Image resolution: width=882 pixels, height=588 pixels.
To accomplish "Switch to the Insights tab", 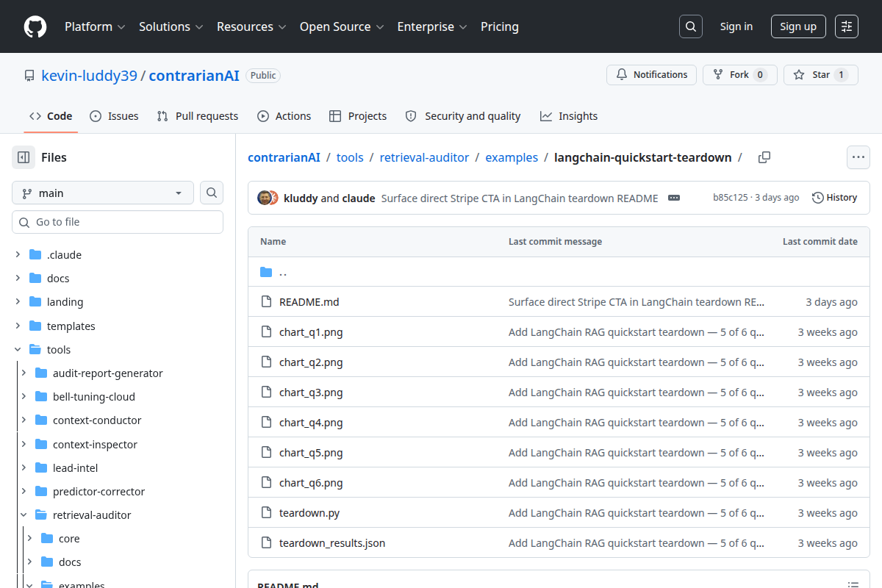I will [x=569, y=116].
